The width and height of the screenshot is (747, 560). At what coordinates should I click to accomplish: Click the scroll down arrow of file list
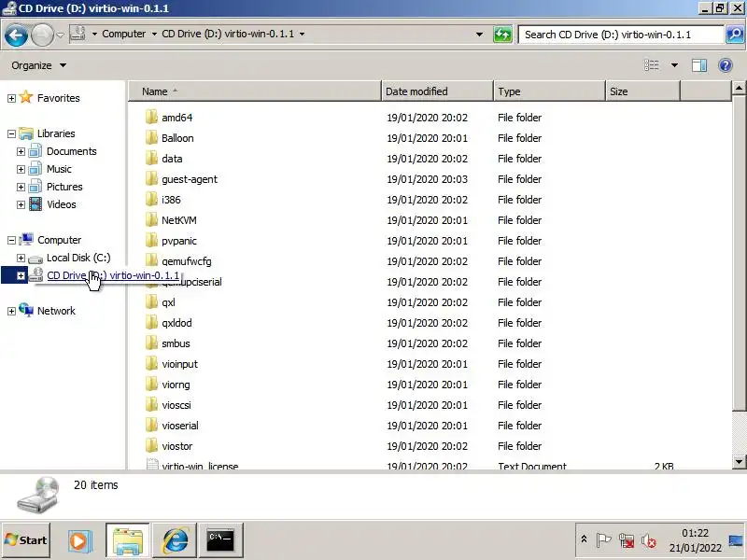739,461
